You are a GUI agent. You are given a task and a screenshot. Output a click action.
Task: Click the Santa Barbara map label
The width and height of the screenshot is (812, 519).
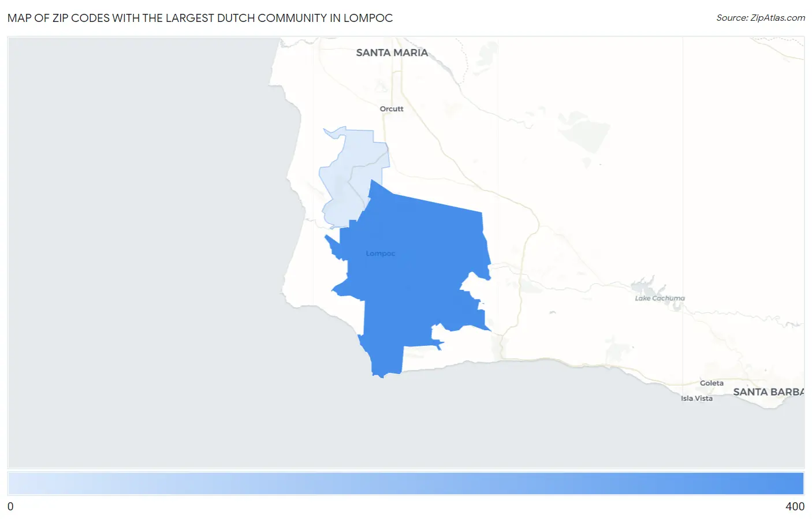[x=768, y=392]
